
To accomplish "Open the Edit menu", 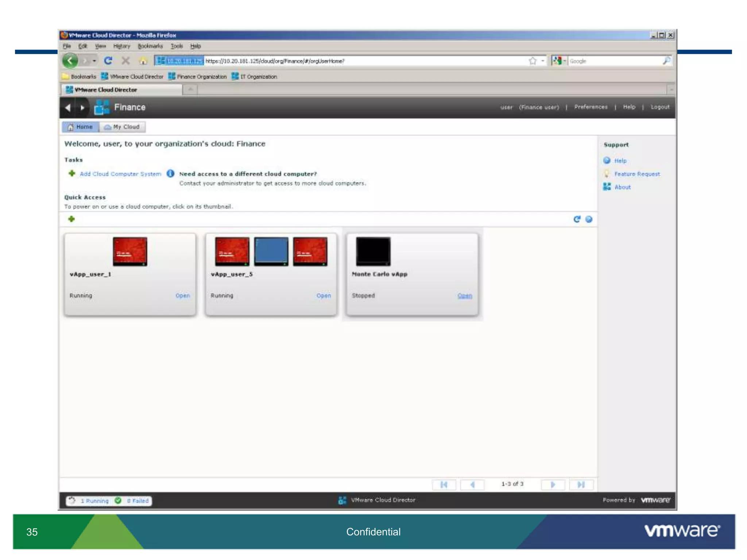I will point(83,46).
